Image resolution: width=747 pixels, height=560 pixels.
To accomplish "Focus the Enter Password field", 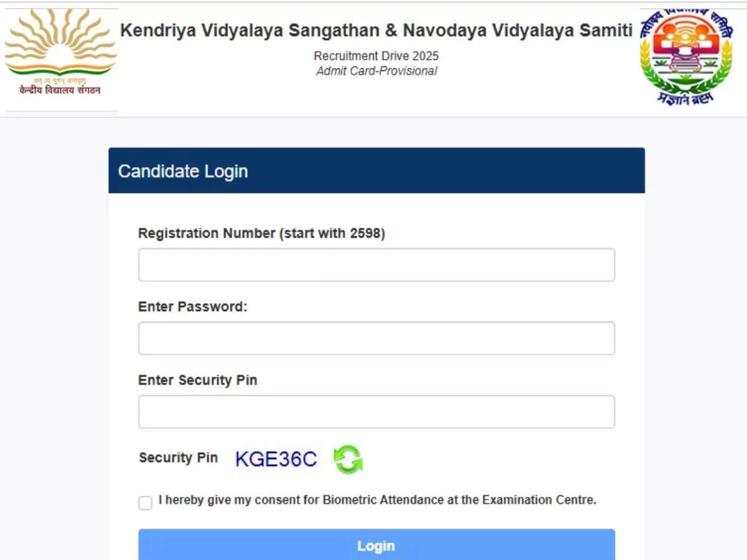I will point(376,338).
